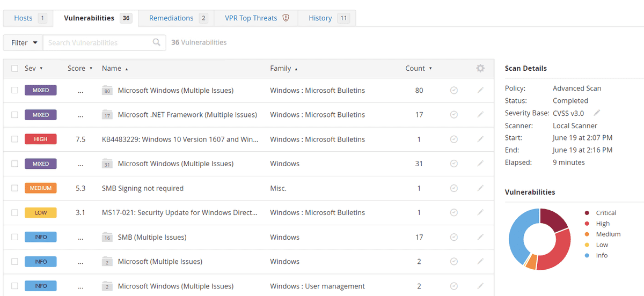This screenshot has height=296, width=644.
Task: Open Microsoft (Multiple Issues) entry
Action: [160, 262]
